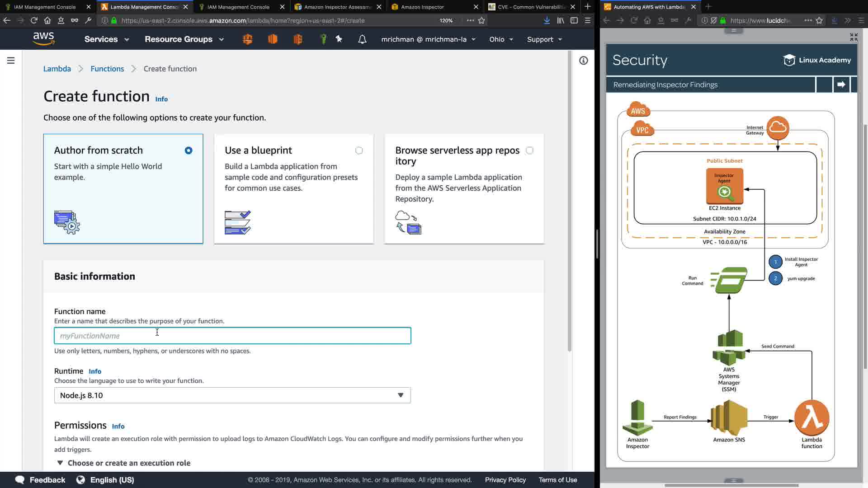Click the Lambda function icon in diagram
The width and height of the screenshot is (868, 488).
tap(811, 418)
